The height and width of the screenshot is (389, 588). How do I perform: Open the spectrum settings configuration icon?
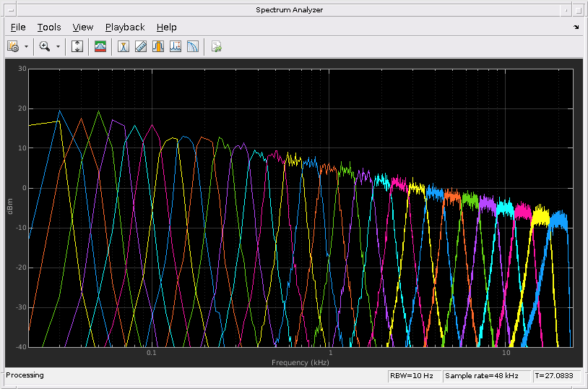(x=12, y=46)
